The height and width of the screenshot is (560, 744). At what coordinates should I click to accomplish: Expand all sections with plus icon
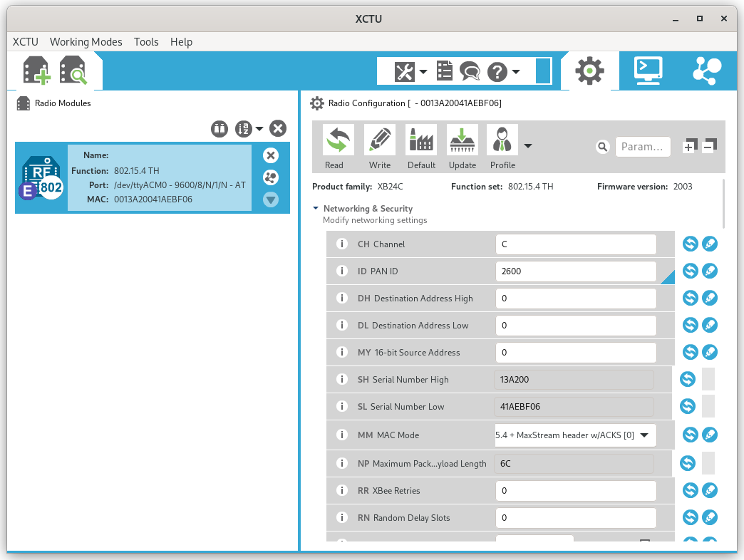pos(688,146)
